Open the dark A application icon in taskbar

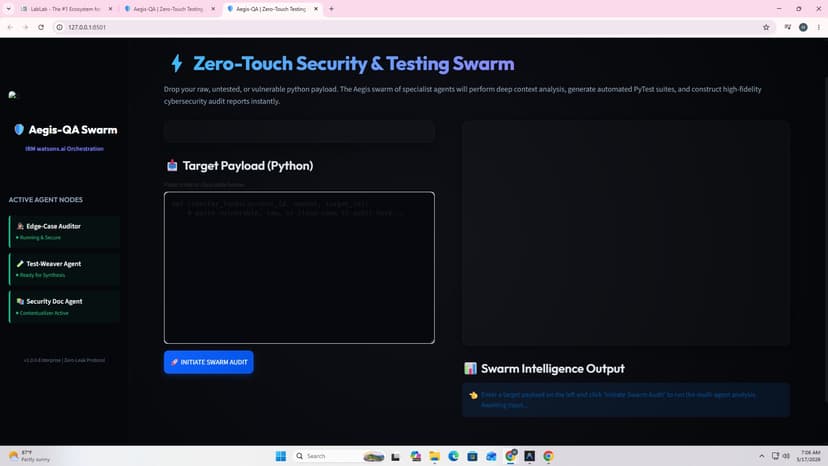coord(529,456)
